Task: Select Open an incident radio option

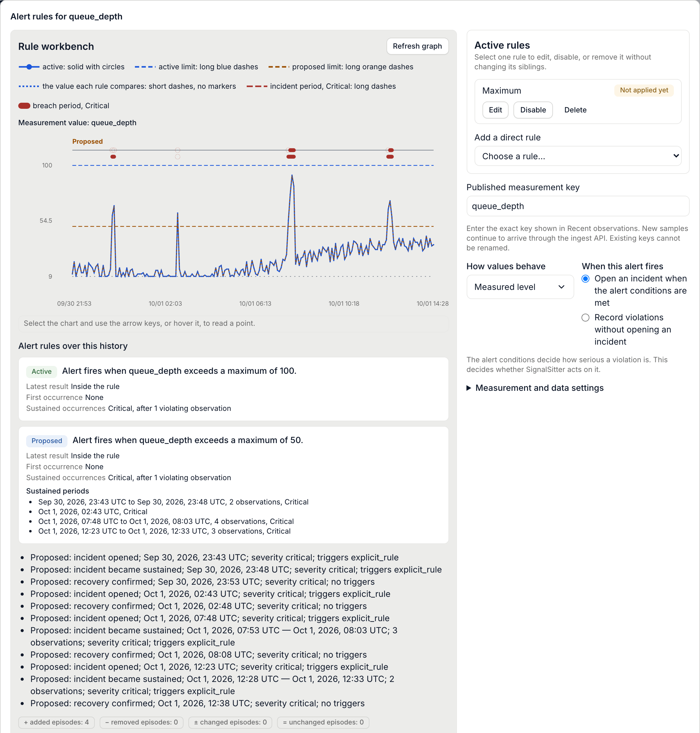Action: (585, 279)
